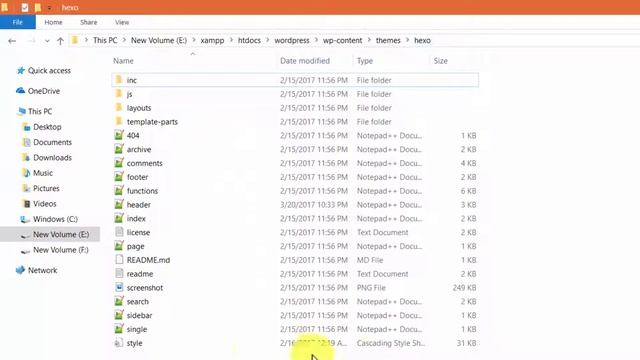This screenshot has width=640, height=360.
Task: Expand chevron after 'wordpress' breadcrumb
Action: click(x=316, y=40)
